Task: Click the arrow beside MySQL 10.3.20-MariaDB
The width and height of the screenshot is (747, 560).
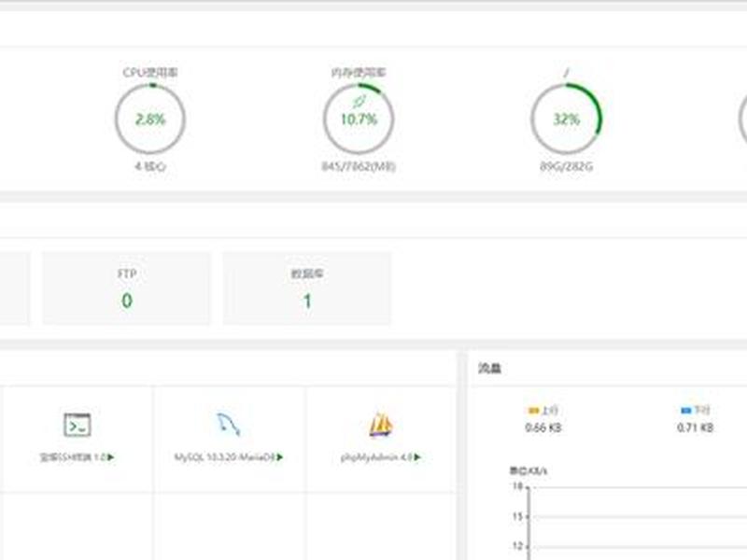Action: point(279,457)
